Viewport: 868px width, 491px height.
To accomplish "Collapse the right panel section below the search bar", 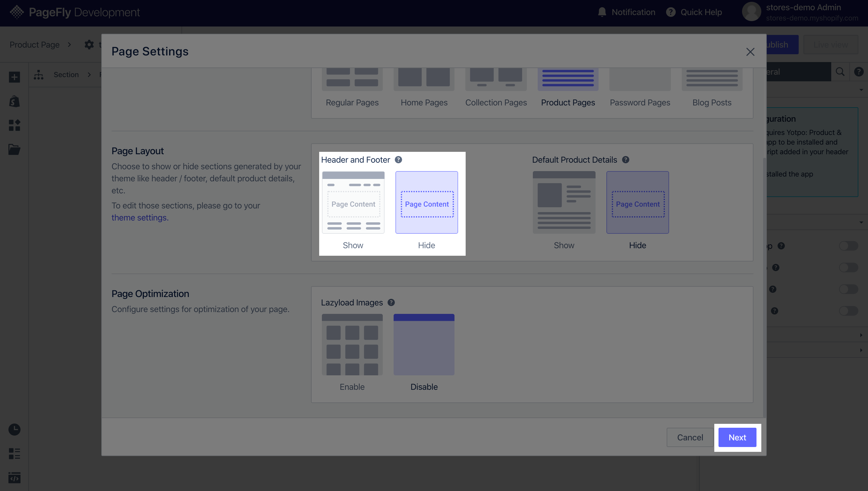I will click(861, 90).
